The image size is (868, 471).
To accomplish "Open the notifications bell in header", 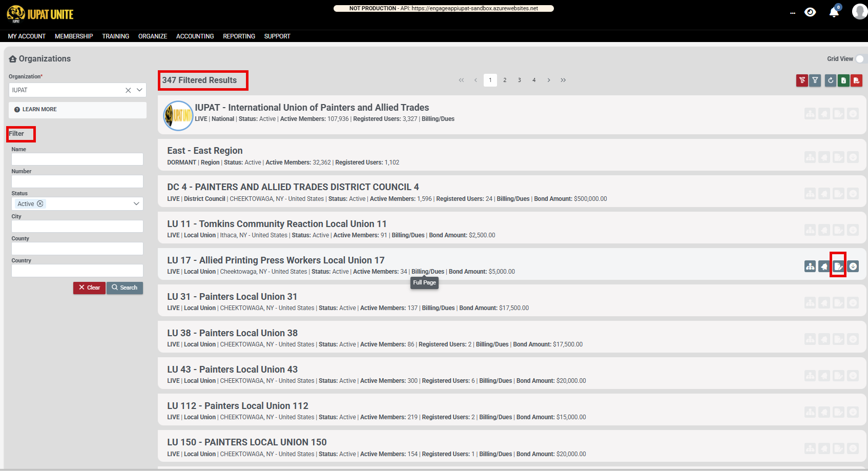I will pyautogui.click(x=834, y=12).
